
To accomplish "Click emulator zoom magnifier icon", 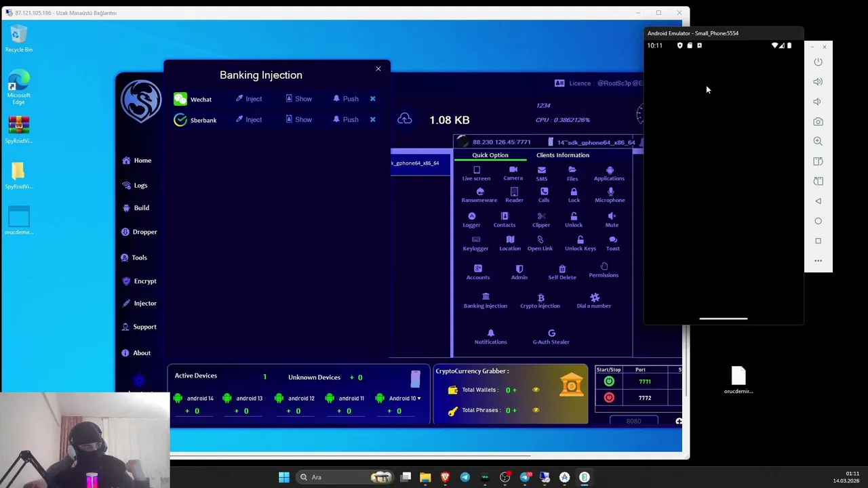I will [x=818, y=141].
